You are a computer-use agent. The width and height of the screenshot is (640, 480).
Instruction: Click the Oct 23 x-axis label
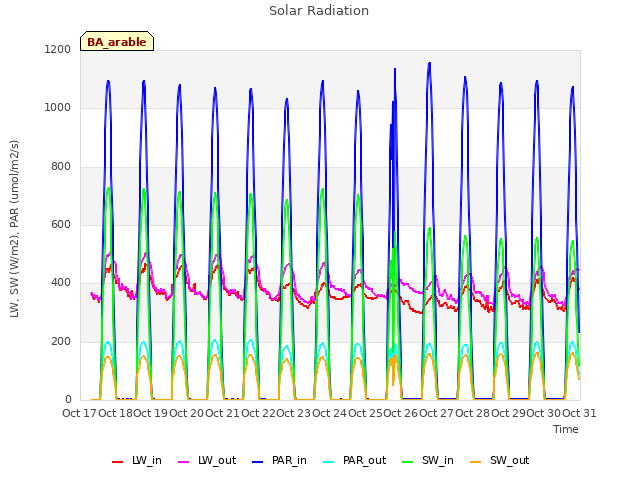[x=293, y=413]
